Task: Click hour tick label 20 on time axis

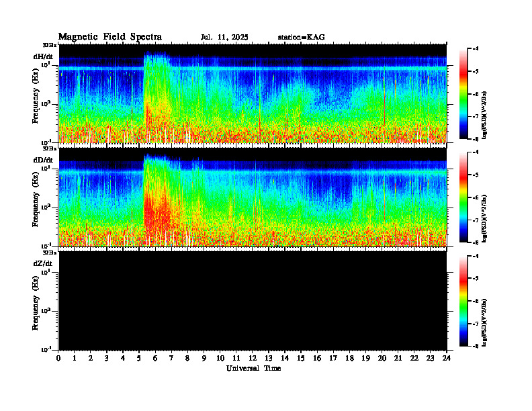Action: pos(382,359)
